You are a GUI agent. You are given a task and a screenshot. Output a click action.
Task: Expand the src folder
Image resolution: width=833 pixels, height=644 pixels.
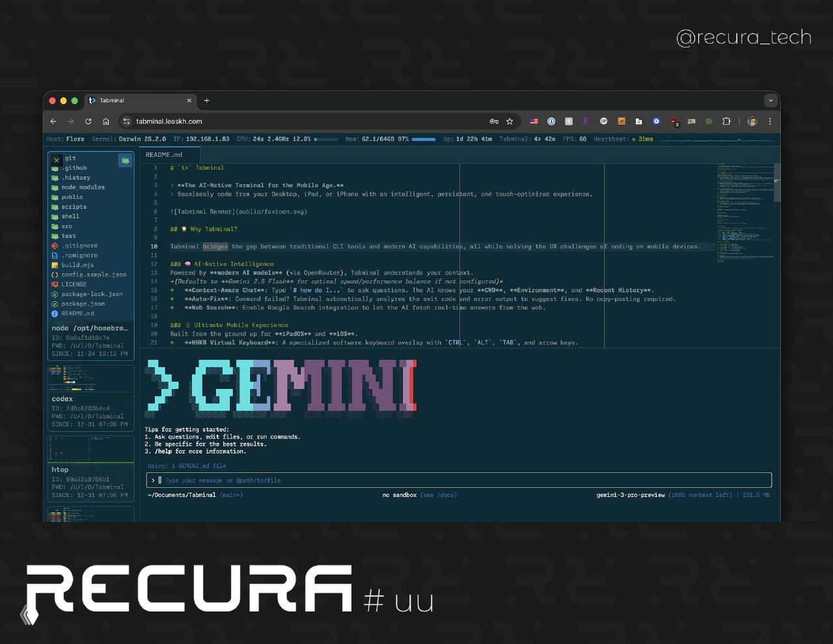coord(67,226)
